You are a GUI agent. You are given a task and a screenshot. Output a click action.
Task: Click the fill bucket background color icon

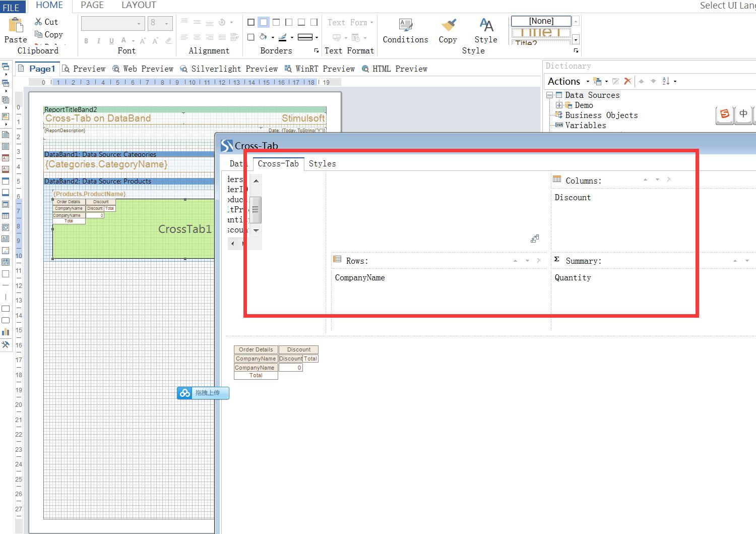264,37
